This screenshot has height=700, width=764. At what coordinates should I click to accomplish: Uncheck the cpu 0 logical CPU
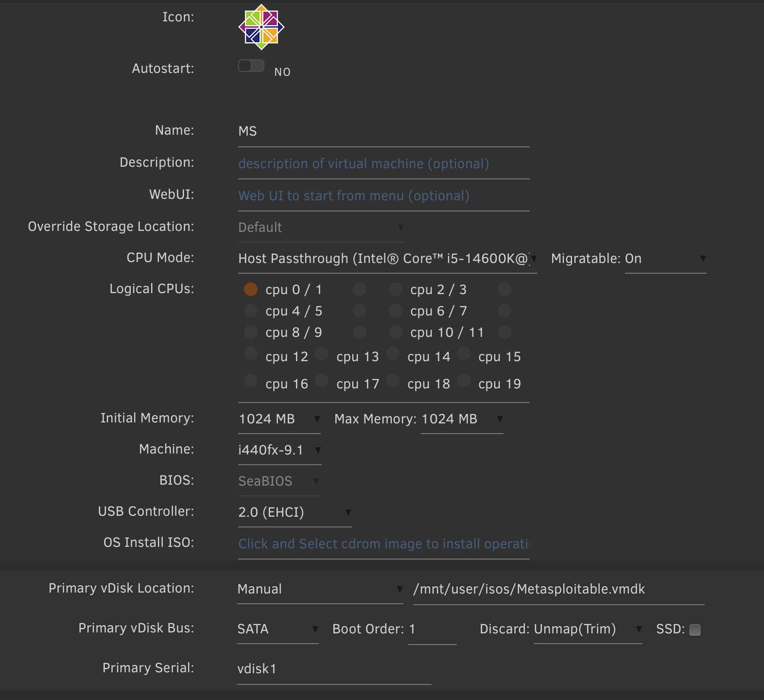pyautogui.click(x=251, y=290)
